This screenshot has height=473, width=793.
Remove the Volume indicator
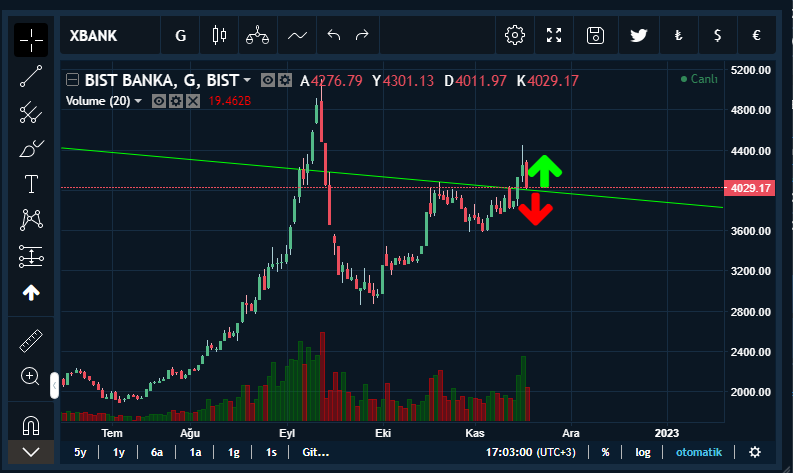[x=193, y=101]
